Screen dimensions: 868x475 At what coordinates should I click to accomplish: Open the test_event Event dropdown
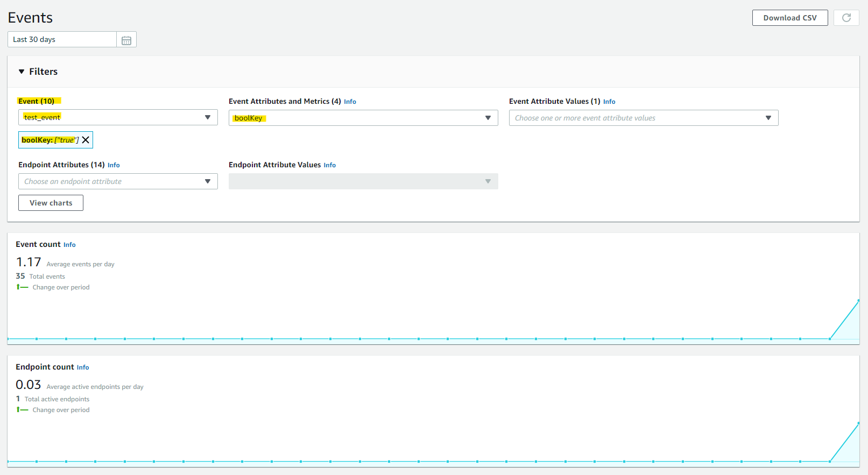click(118, 117)
